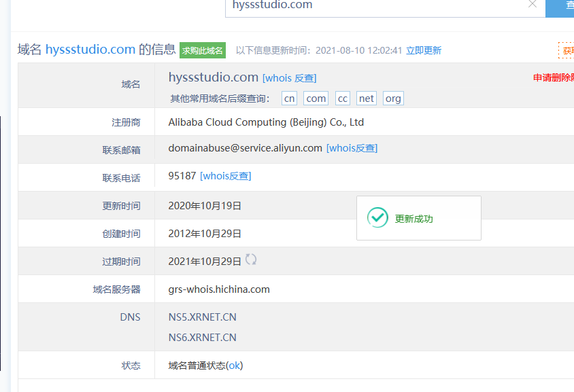Select phone number 95187
The height and width of the screenshot is (392, 574).
pos(182,176)
